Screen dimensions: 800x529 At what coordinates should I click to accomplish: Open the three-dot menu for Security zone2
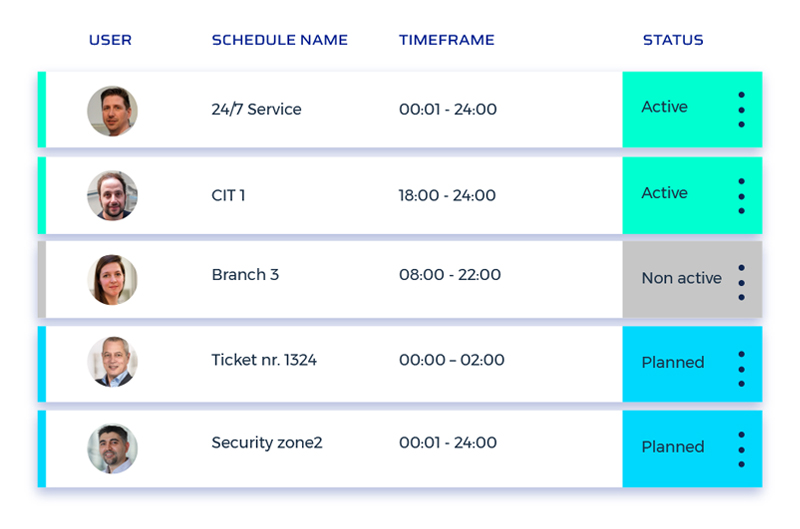click(741, 449)
